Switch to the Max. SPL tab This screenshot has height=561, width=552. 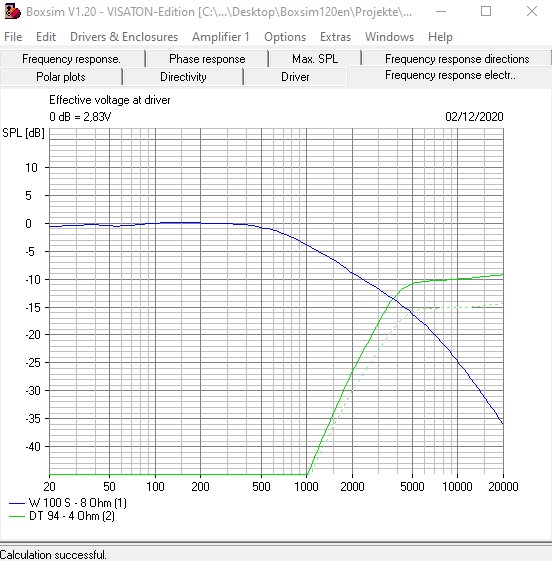[315, 59]
